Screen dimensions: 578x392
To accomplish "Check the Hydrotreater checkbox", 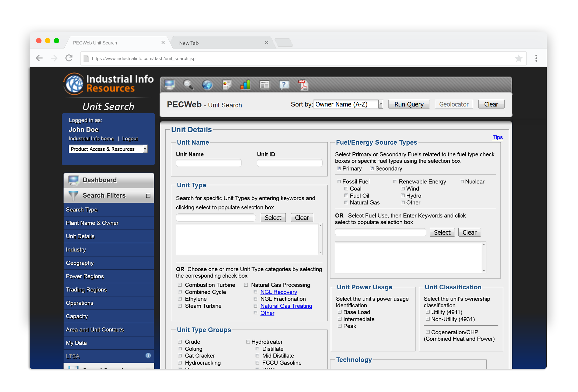I will tap(248, 342).
